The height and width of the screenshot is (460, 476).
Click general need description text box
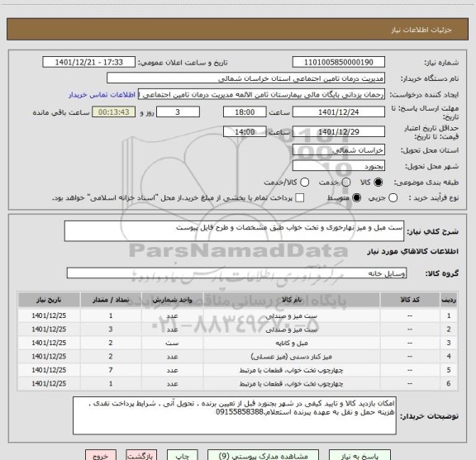pyautogui.click(x=234, y=231)
